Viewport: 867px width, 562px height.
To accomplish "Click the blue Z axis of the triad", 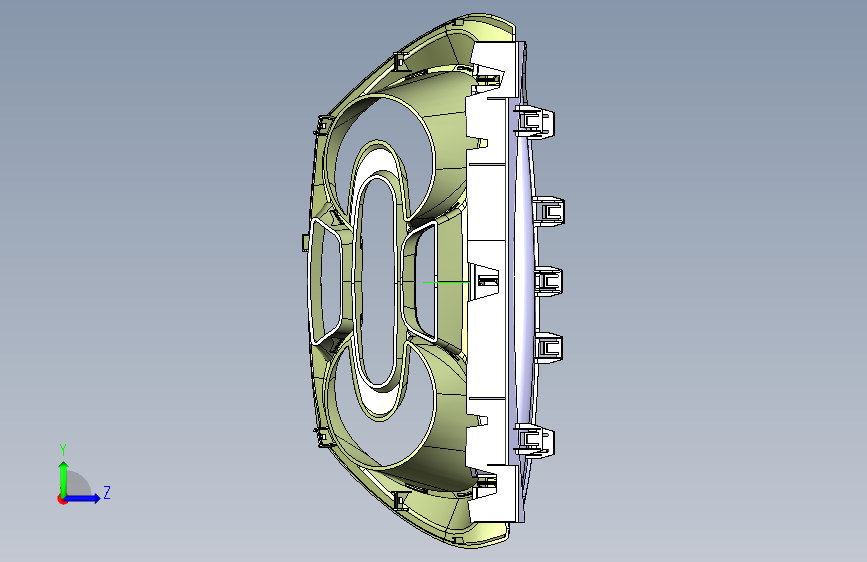I will click(83, 498).
